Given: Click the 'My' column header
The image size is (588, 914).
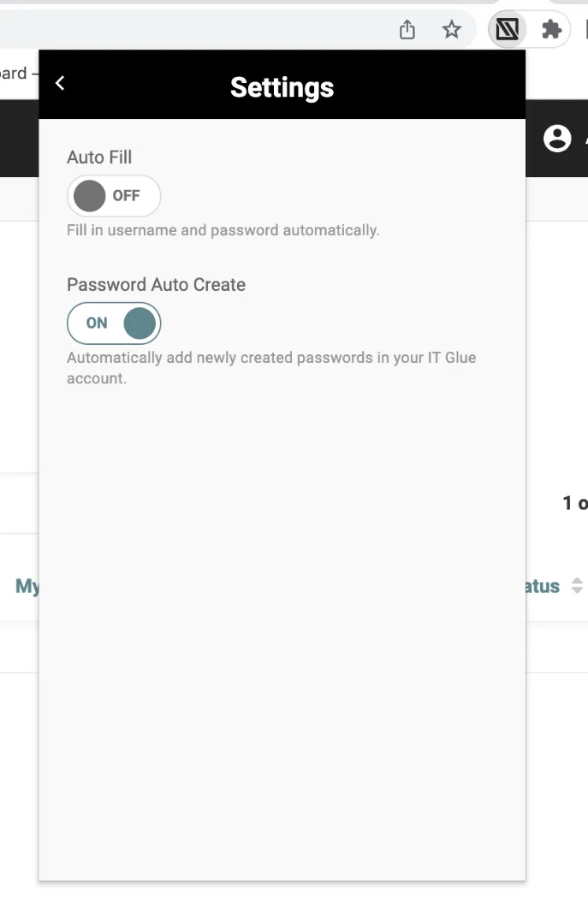Looking at the screenshot, I should pos(27,586).
